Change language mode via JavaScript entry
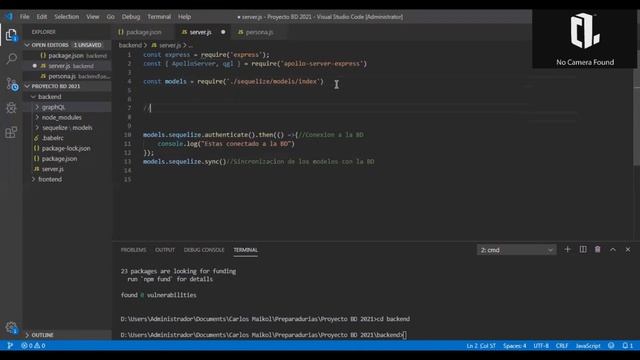The width and height of the screenshot is (640, 360). click(x=588, y=346)
